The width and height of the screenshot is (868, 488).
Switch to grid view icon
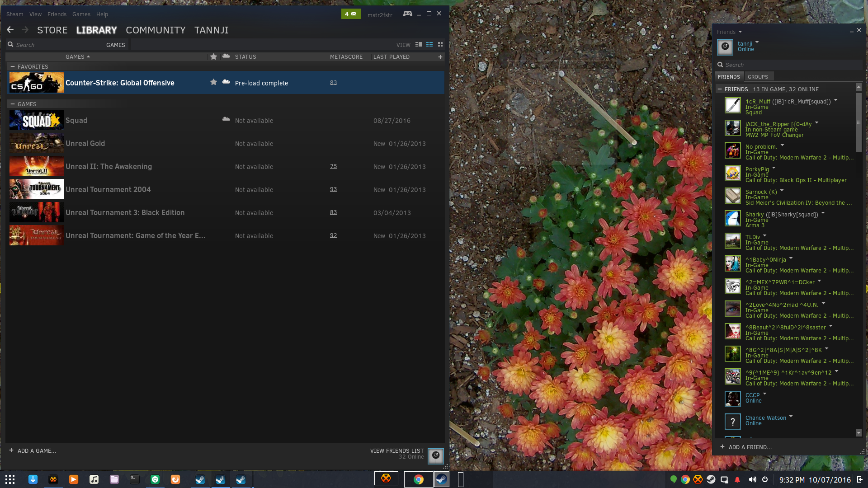(x=440, y=45)
